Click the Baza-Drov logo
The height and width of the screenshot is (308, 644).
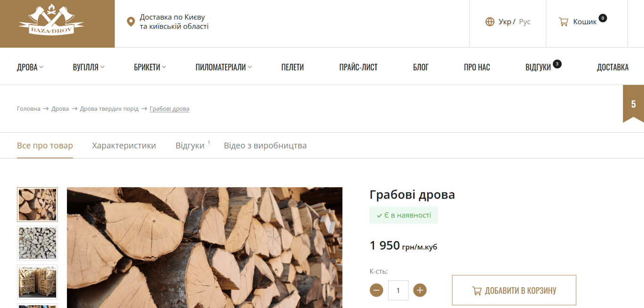pos(51,22)
